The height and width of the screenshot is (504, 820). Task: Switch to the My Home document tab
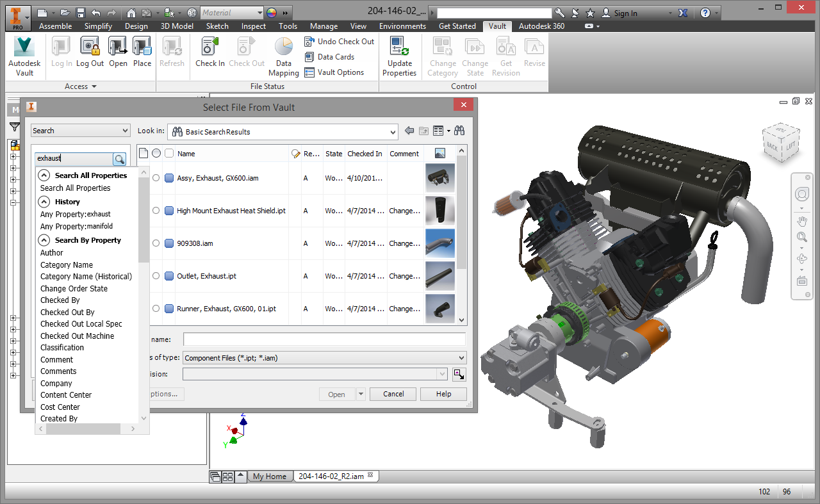click(270, 476)
